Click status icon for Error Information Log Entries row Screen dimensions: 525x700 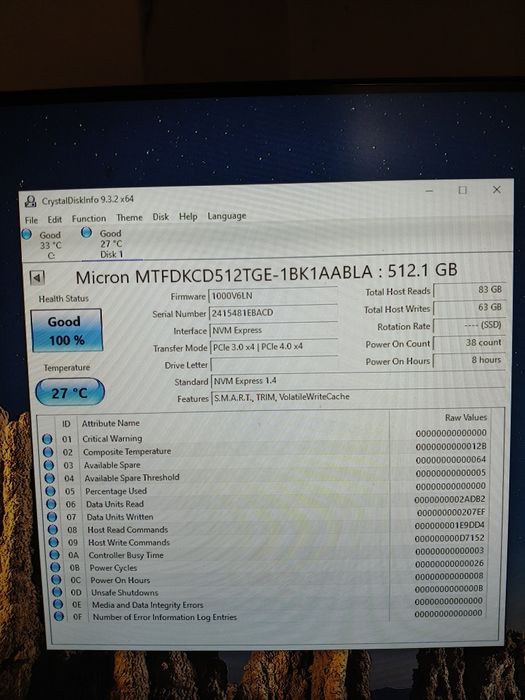[59, 617]
